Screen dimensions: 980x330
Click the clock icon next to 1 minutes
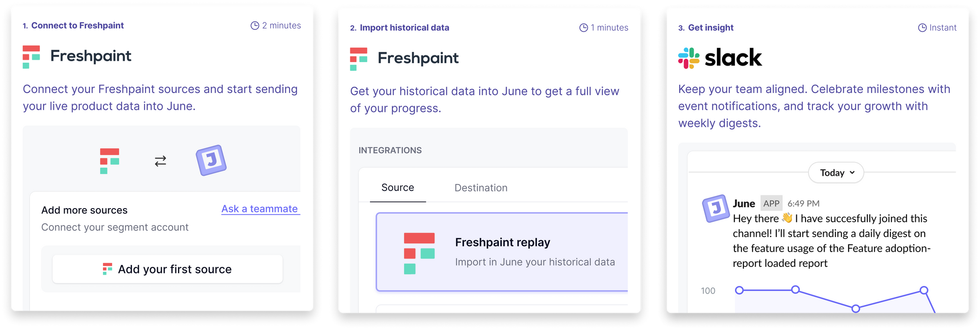(x=584, y=28)
